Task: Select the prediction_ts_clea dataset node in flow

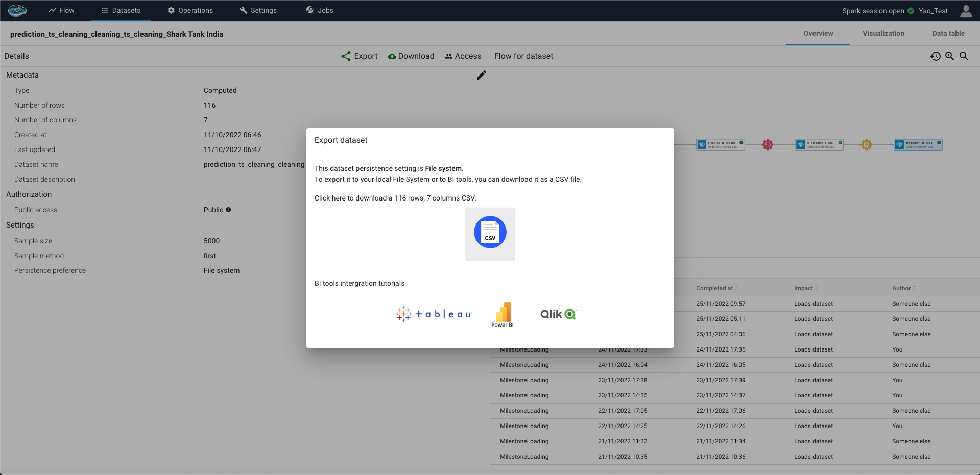Action: [918, 145]
